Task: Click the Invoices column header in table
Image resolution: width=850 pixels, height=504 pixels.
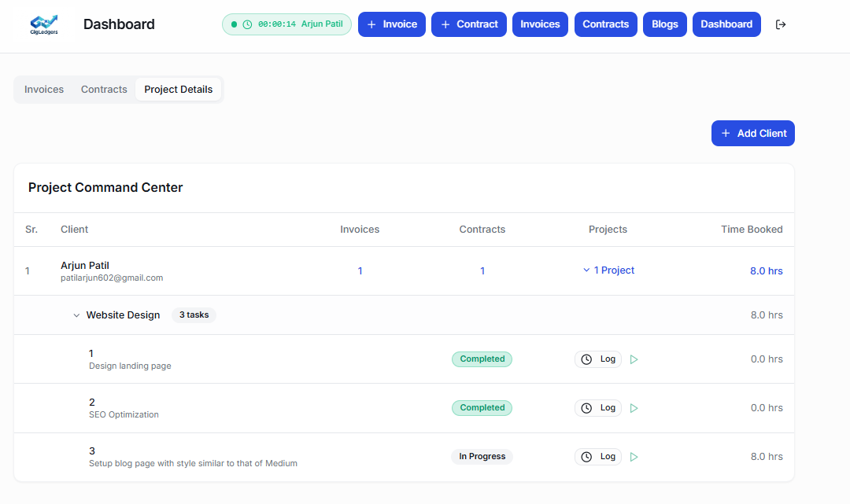Action: tap(360, 230)
